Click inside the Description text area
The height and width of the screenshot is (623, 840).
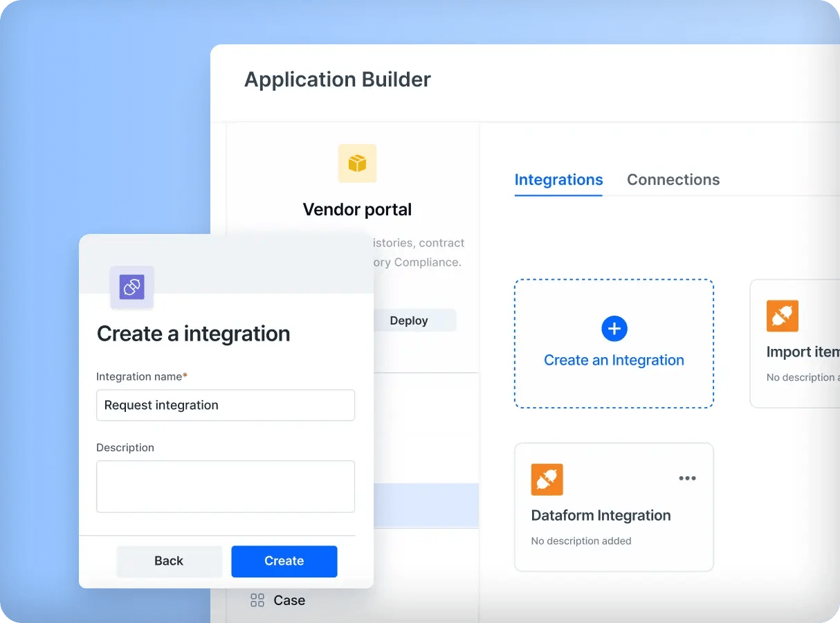coord(225,486)
